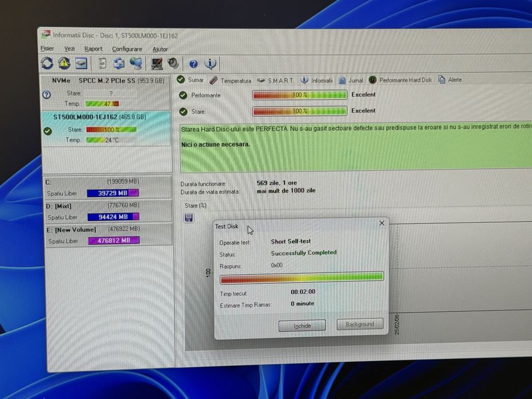The image size is (532, 399).
Task: Click the Background button in Test Disk
Action: click(x=360, y=324)
